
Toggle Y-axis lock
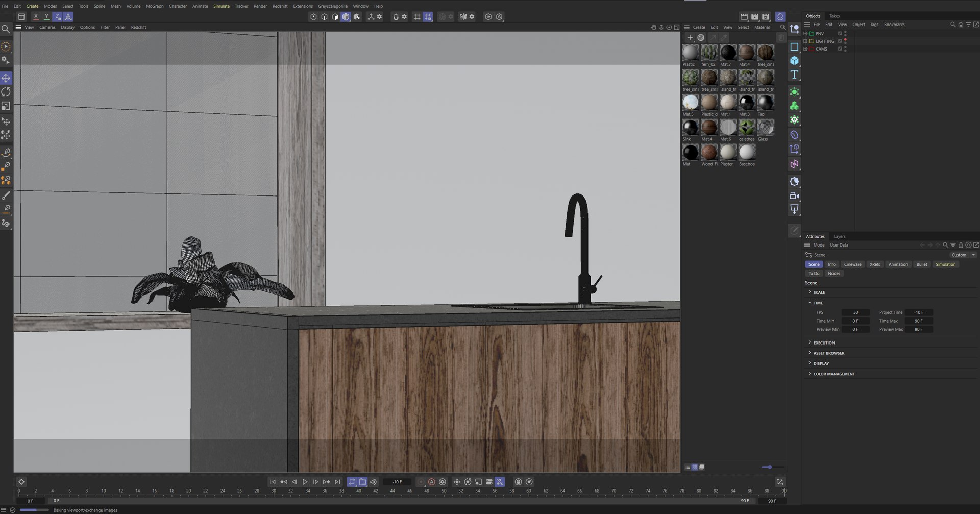coord(46,17)
